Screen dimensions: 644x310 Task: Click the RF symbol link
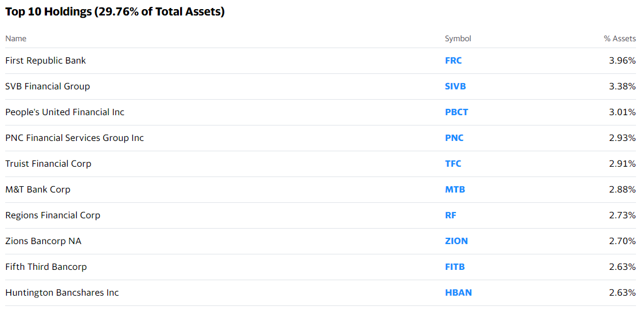pos(451,215)
